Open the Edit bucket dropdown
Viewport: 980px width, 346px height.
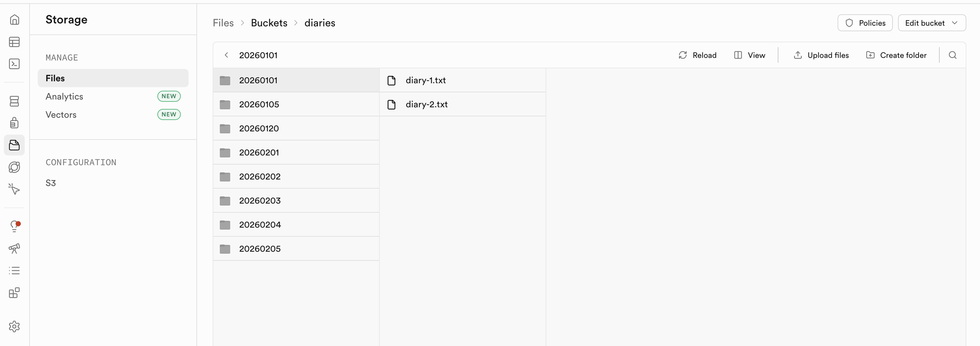(931, 23)
